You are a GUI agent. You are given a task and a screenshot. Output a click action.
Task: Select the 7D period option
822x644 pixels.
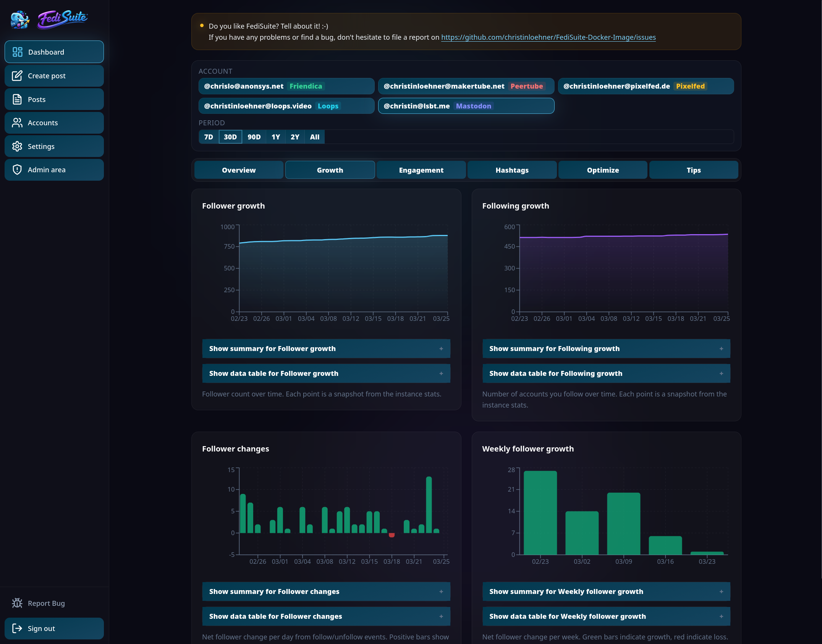pyautogui.click(x=209, y=137)
